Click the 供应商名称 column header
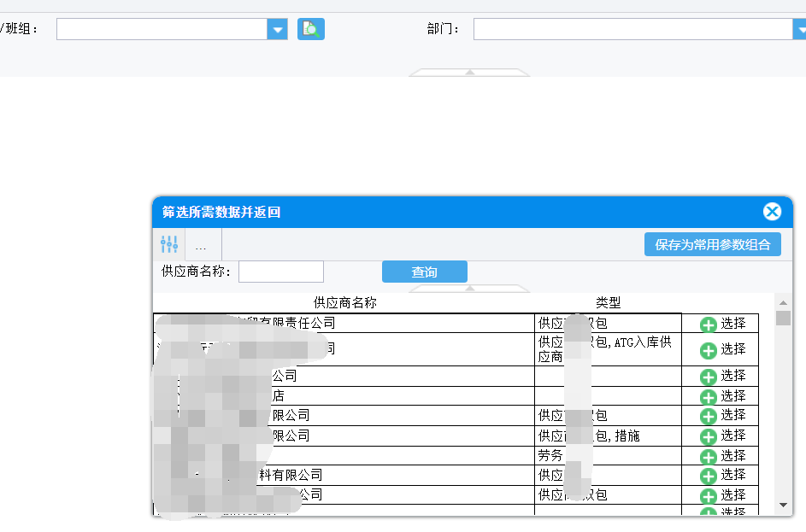This screenshot has width=806, height=532. pyautogui.click(x=345, y=302)
